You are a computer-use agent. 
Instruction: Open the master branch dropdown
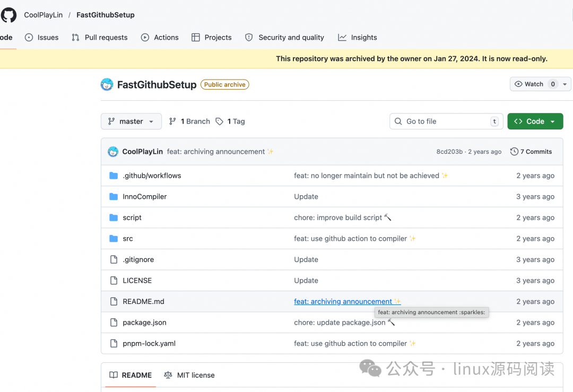131,121
